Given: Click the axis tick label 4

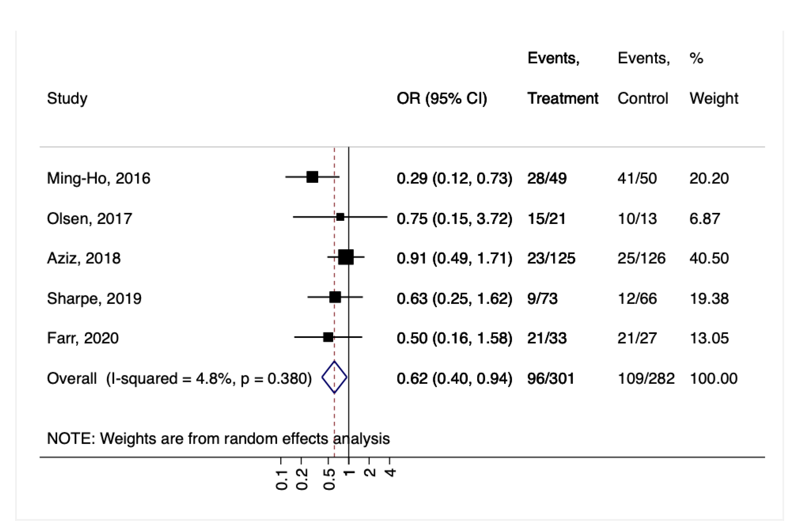Looking at the screenshot, I should tap(390, 472).
